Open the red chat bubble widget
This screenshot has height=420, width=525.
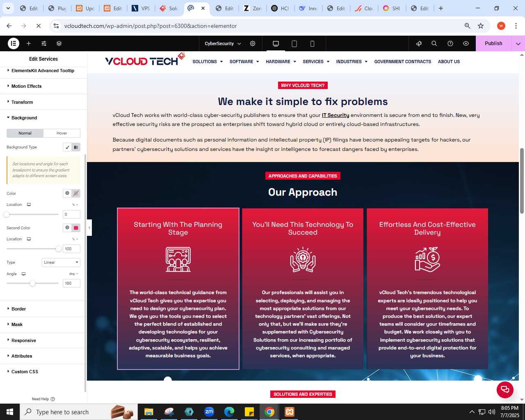(x=505, y=390)
